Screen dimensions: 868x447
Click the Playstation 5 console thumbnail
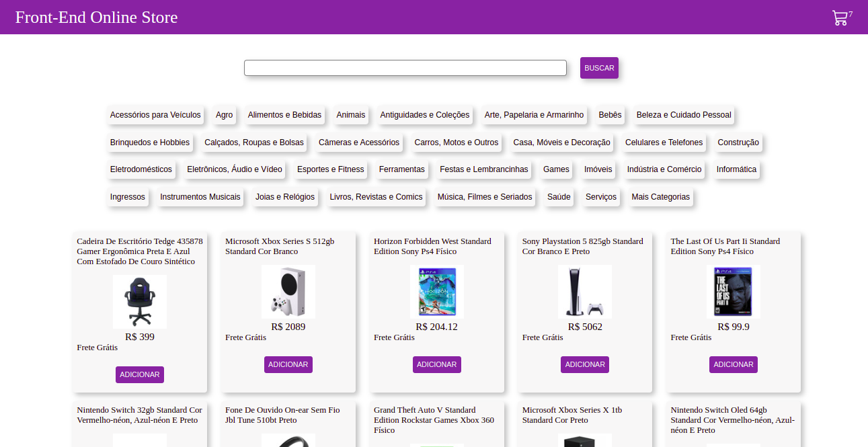coord(584,291)
